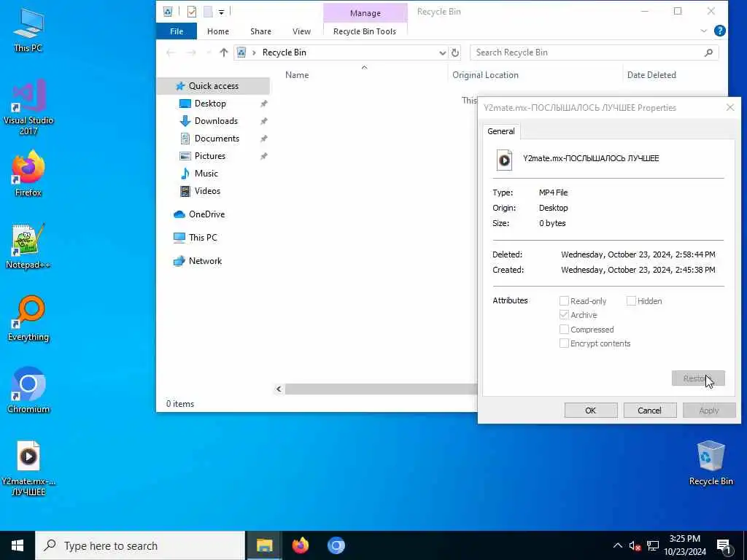Click Cancel in Properties dialog
747x560 pixels.
click(x=649, y=411)
